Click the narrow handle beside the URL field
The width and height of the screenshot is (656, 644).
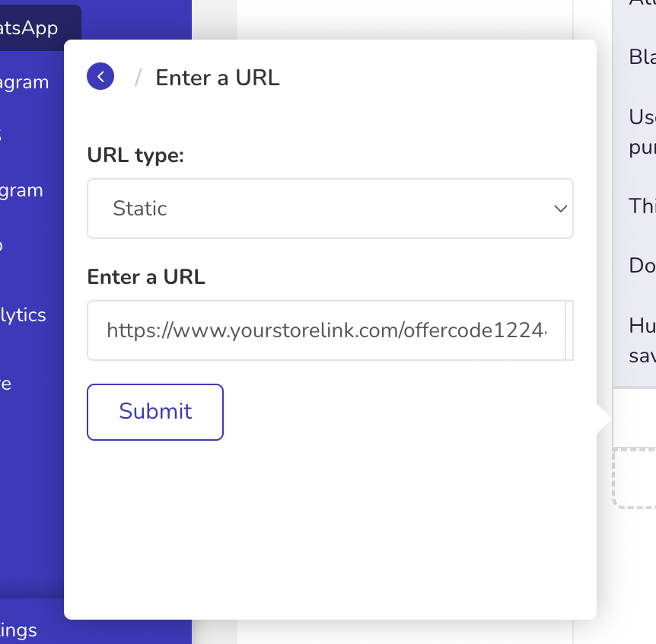pos(569,330)
